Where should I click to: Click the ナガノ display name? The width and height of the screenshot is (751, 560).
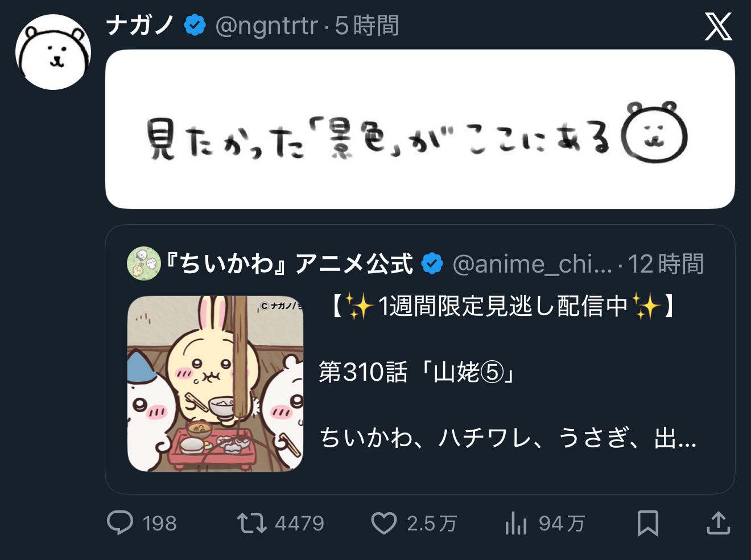pos(140,26)
